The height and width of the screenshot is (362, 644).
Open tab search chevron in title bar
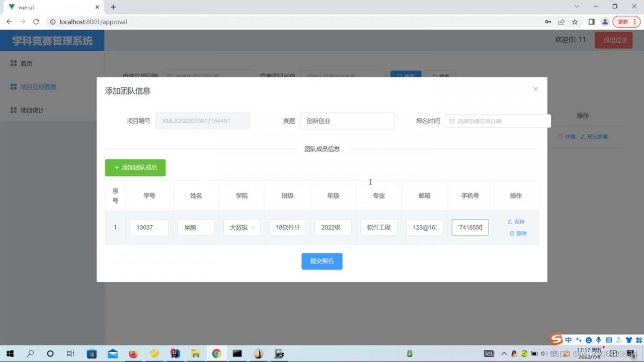(x=577, y=7)
